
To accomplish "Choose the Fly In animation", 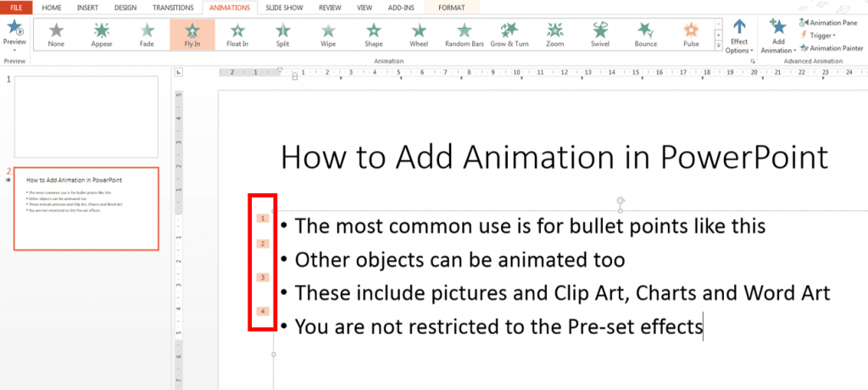I will [192, 35].
